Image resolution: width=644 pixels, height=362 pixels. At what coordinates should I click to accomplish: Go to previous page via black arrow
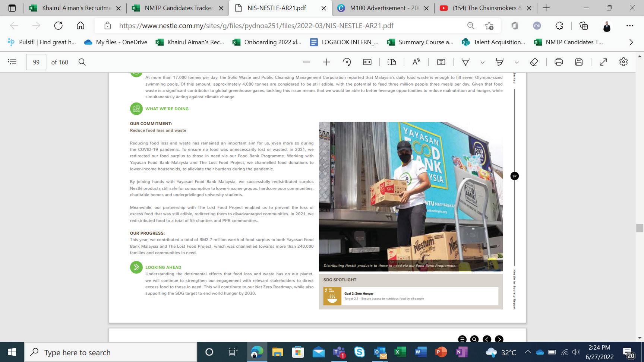click(x=487, y=339)
